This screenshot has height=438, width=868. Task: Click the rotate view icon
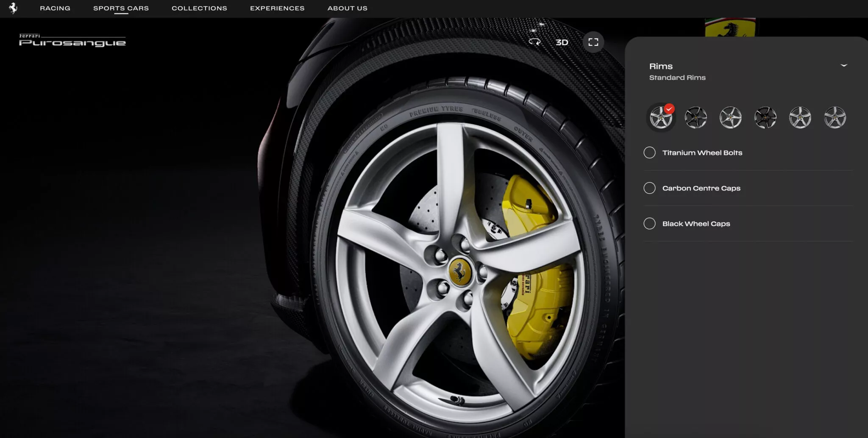point(534,42)
